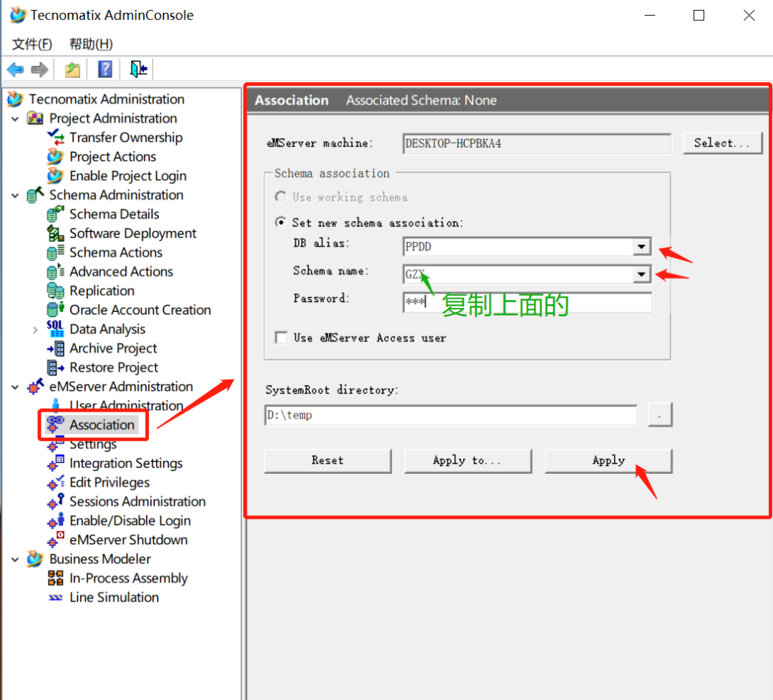
Task: Click the Archive Project icon
Action: pyautogui.click(x=55, y=348)
